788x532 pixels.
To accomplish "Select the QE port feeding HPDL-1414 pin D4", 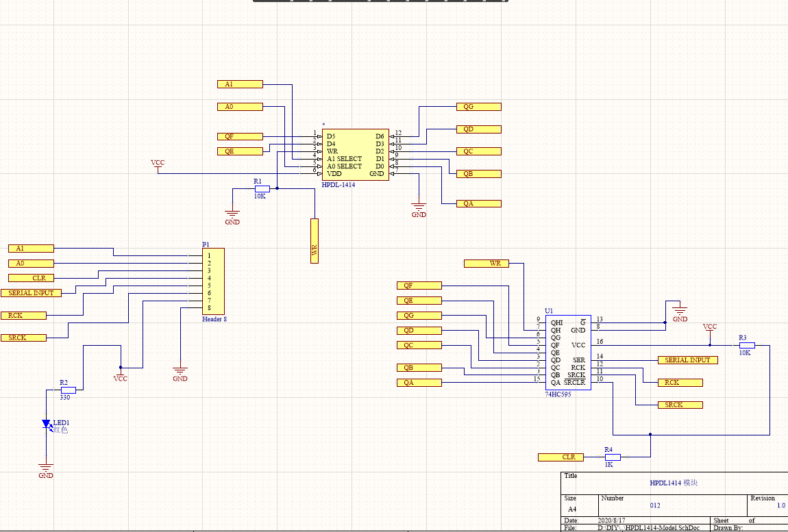I will point(241,151).
